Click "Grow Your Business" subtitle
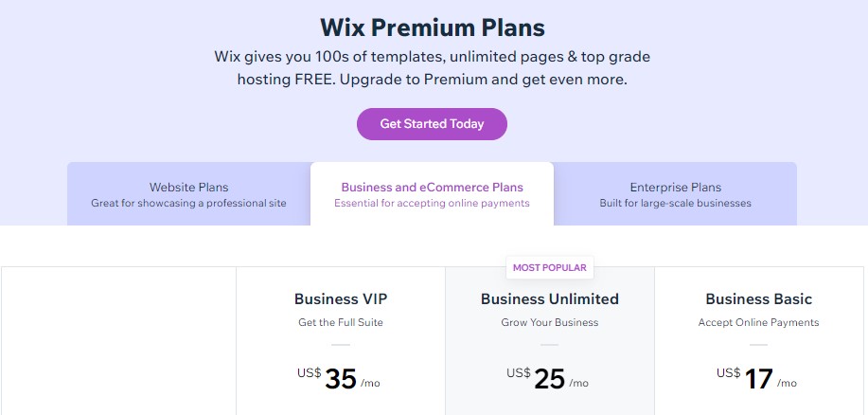 pyautogui.click(x=550, y=322)
